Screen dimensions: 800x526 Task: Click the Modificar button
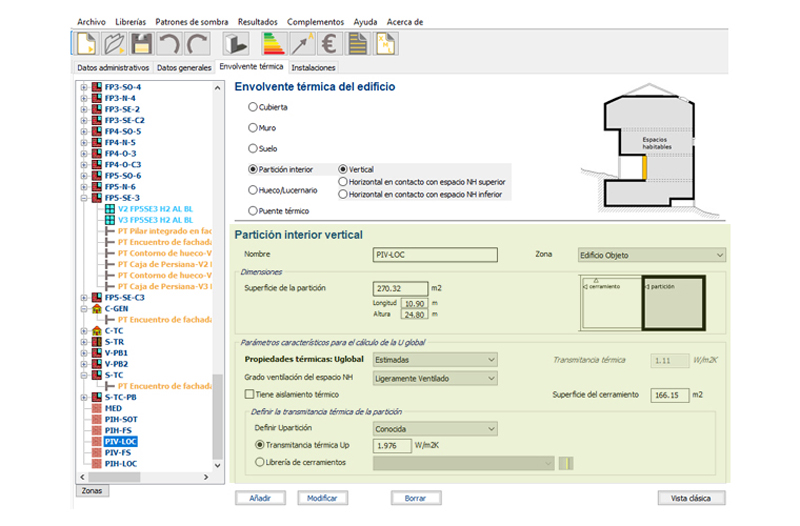coord(322,498)
